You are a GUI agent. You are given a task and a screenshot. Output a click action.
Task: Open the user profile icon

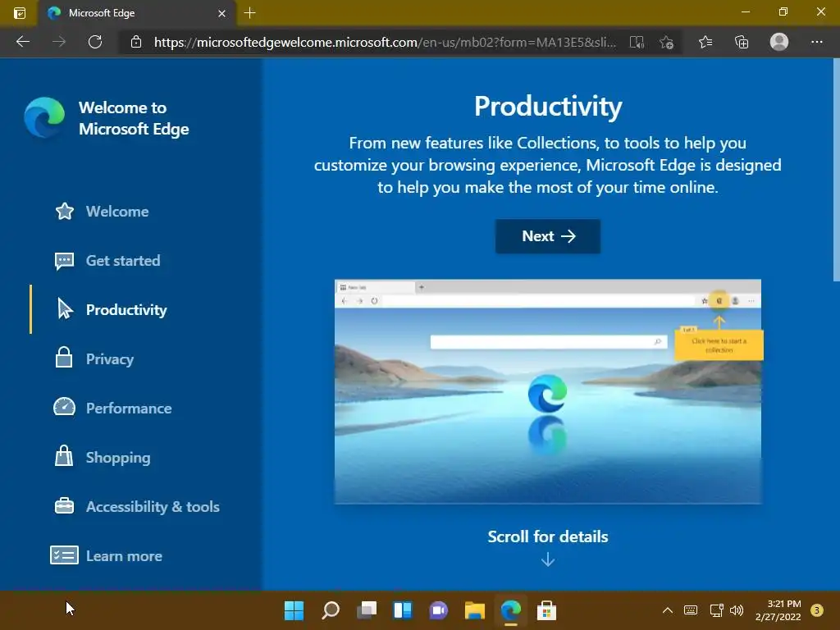click(x=779, y=42)
